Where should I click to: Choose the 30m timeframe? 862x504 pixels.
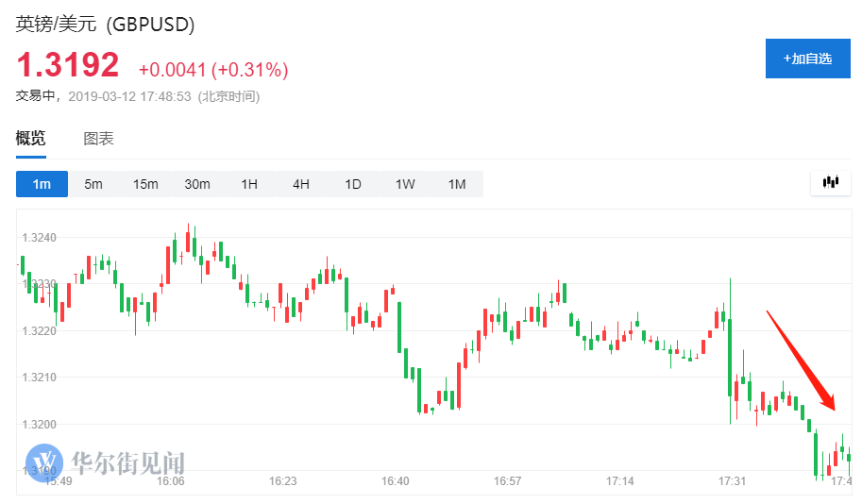[x=197, y=184]
